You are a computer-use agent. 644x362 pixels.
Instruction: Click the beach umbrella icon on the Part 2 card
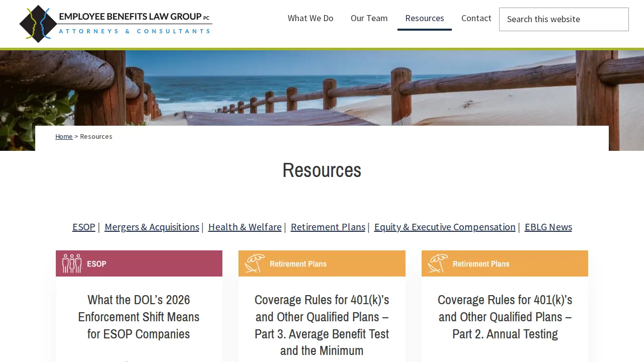(438, 263)
